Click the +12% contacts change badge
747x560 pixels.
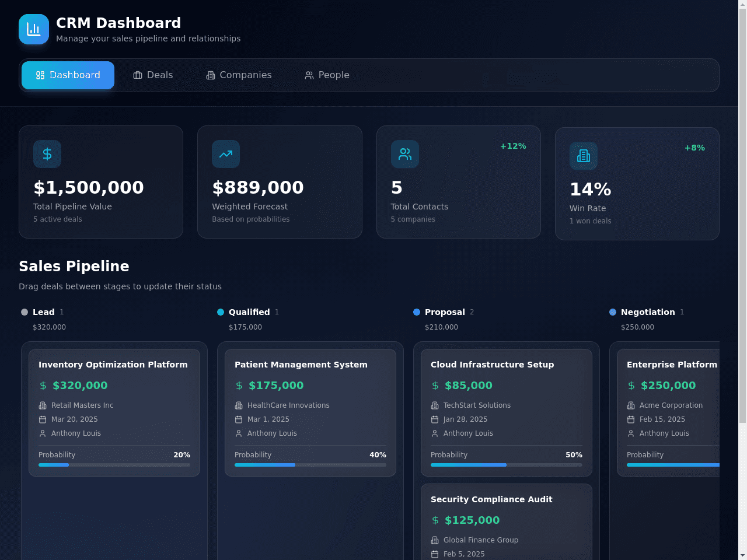coord(513,146)
